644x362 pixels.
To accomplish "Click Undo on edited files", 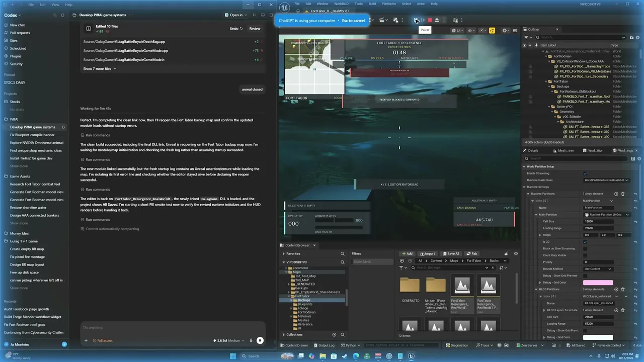I will click(x=236, y=29).
